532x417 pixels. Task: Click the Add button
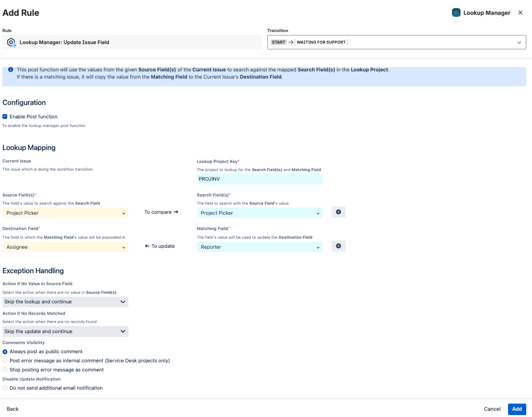(517, 409)
